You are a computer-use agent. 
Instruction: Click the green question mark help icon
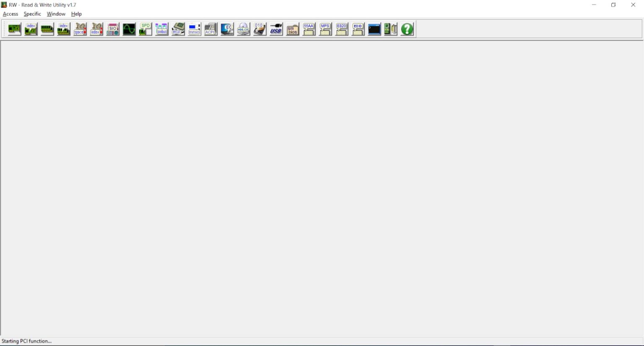[x=407, y=29]
